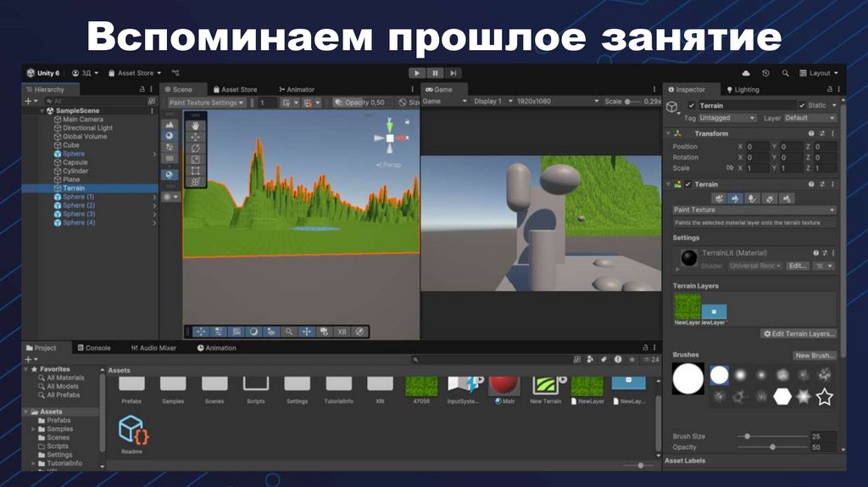This screenshot has height=487, width=868.
Task: Toggle the Scene gizmo lock icon
Action: (408, 121)
